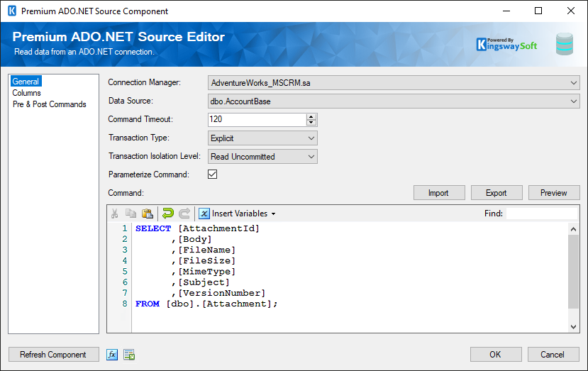Click the ,[FileName] line in editor
Image resolution: width=588 pixels, height=371 pixels.
[x=203, y=250]
